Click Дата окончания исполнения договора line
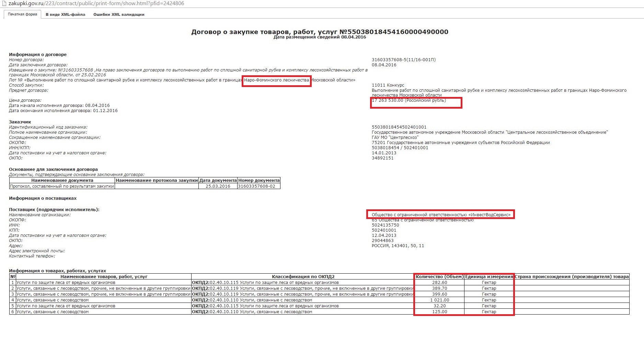 click(x=63, y=111)
